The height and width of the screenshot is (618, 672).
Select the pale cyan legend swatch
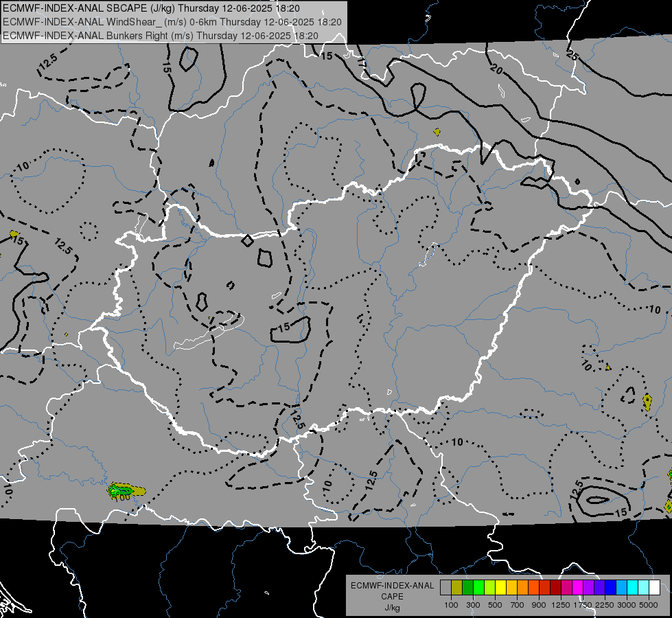pos(644,587)
